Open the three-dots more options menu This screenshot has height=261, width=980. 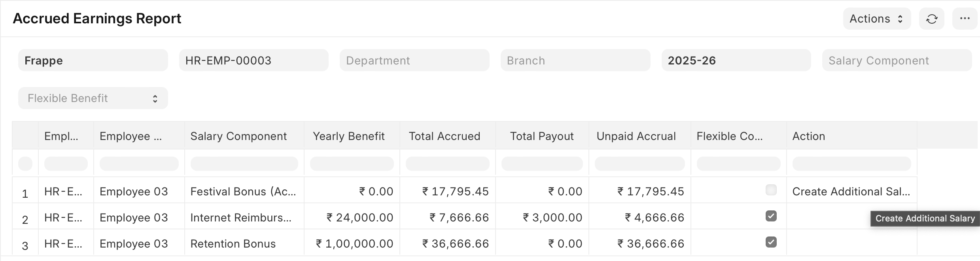pyautogui.click(x=965, y=19)
